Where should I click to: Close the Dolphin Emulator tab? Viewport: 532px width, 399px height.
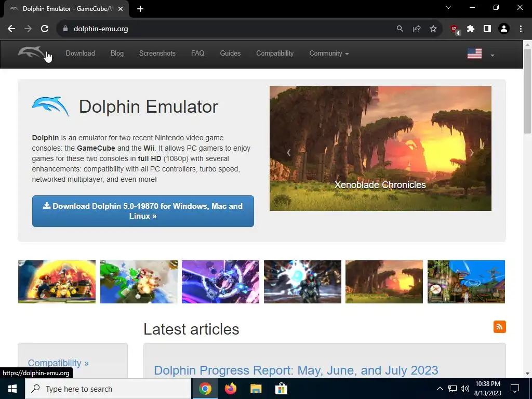(x=121, y=9)
